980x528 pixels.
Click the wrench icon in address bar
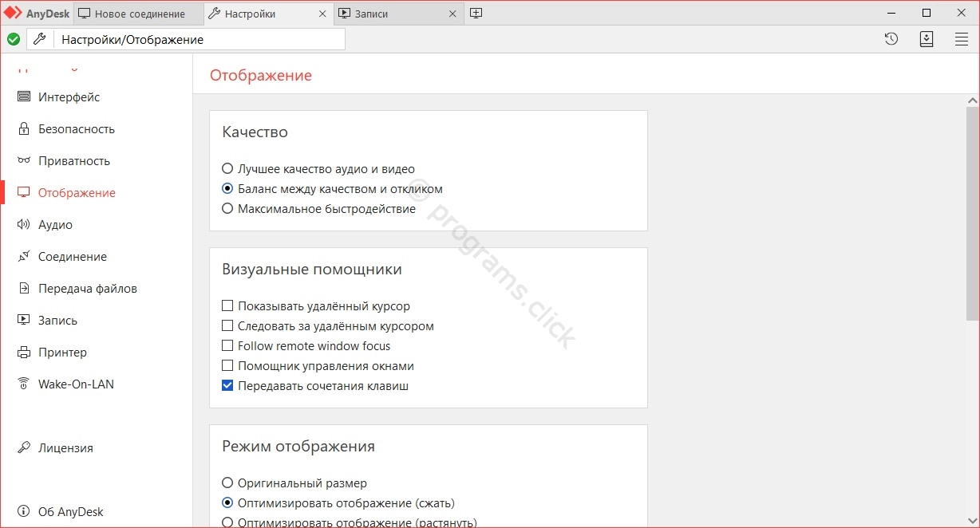pos(39,39)
